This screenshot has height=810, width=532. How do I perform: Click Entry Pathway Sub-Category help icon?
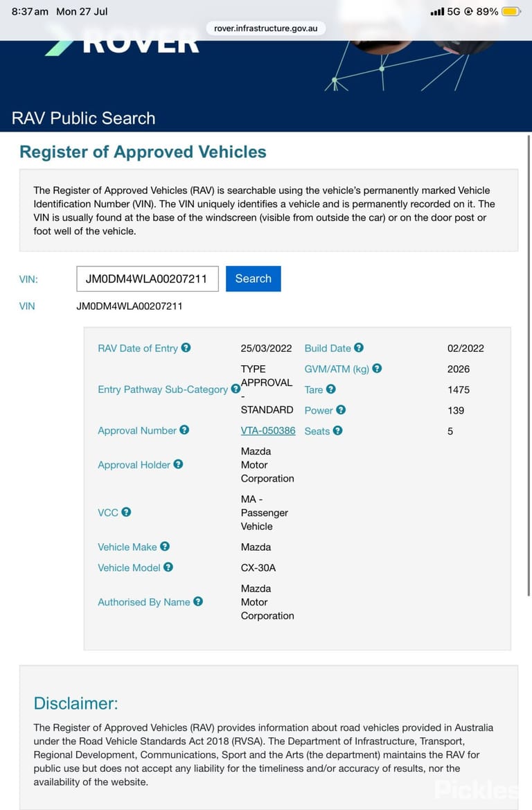pos(236,389)
